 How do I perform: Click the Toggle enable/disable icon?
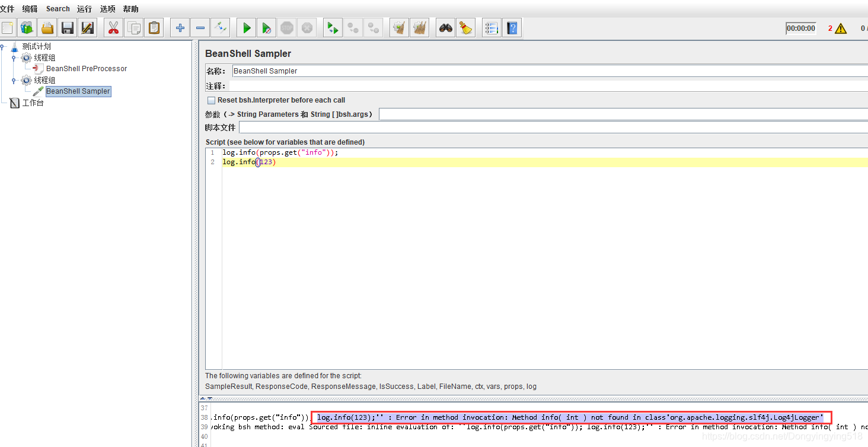(221, 28)
